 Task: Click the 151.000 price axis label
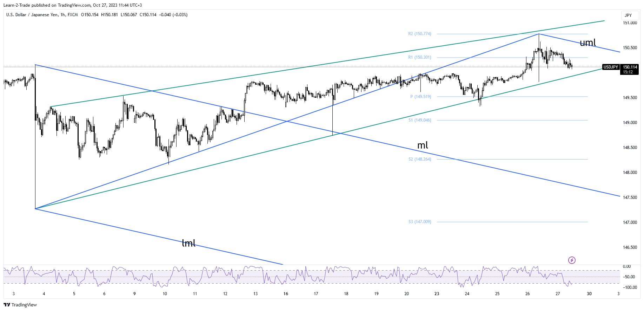click(630, 23)
